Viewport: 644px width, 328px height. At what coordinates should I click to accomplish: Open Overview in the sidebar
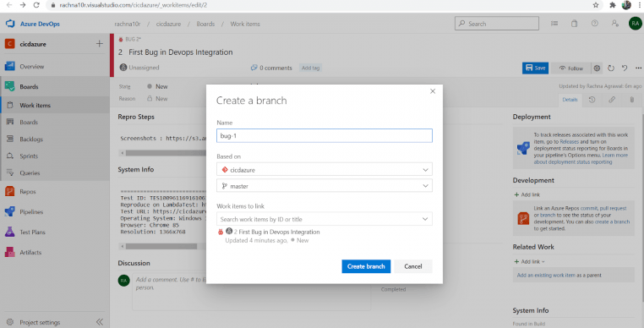pyautogui.click(x=31, y=67)
